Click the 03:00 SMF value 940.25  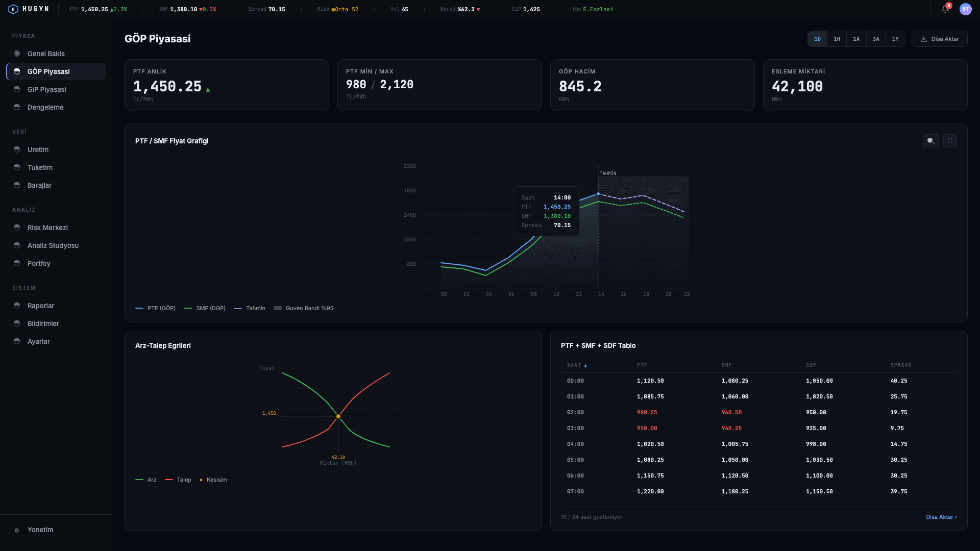(731, 428)
